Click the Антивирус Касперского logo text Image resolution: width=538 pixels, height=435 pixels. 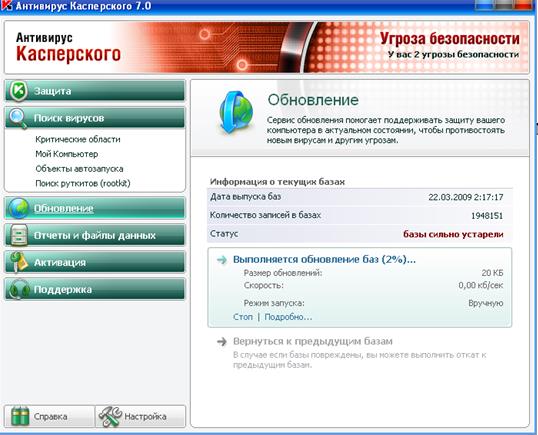pos(68,47)
